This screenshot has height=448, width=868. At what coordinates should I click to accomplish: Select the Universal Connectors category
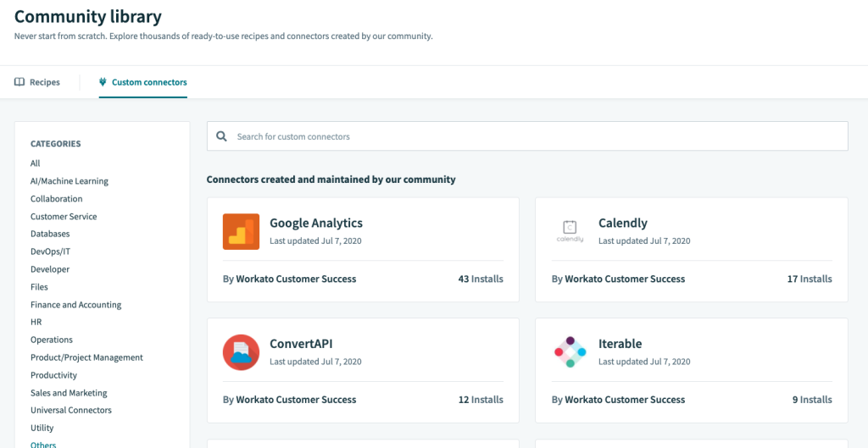71,411
